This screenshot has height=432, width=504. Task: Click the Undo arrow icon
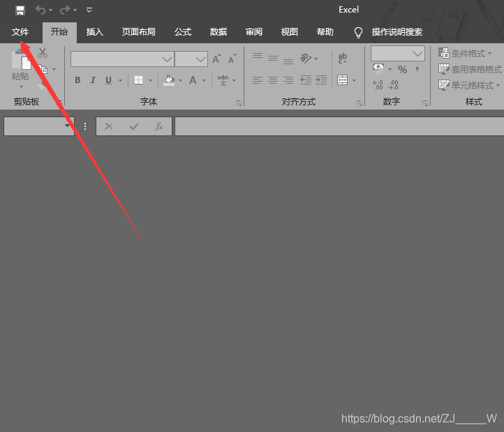(x=40, y=10)
